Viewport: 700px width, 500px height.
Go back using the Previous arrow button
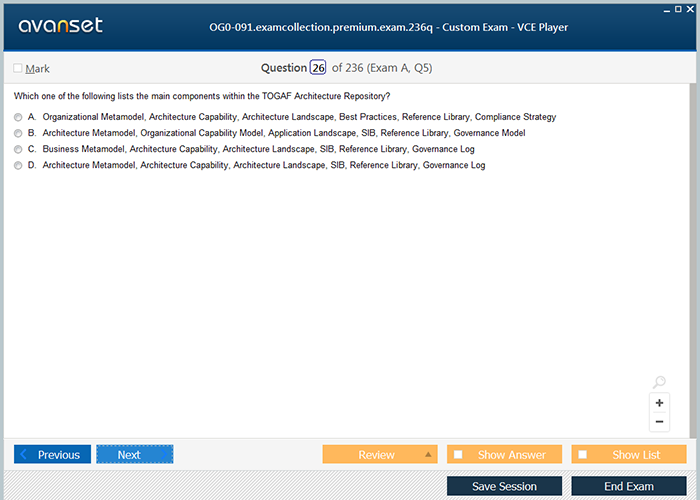point(52,455)
